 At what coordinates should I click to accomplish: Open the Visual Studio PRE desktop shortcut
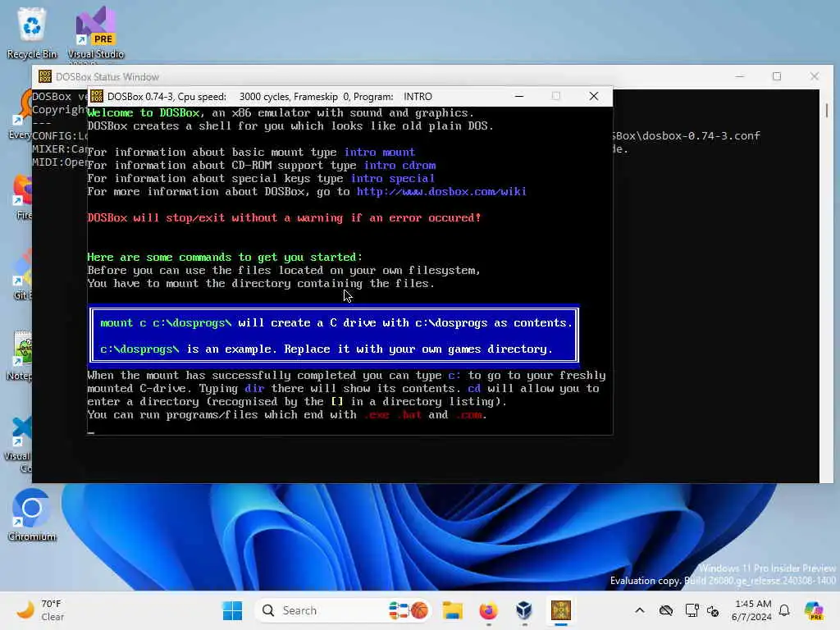pos(95,33)
